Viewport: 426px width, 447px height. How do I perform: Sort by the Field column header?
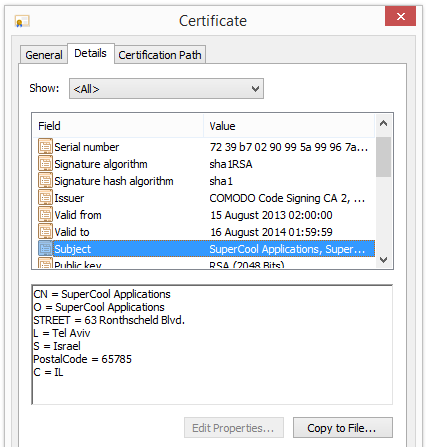point(118,126)
